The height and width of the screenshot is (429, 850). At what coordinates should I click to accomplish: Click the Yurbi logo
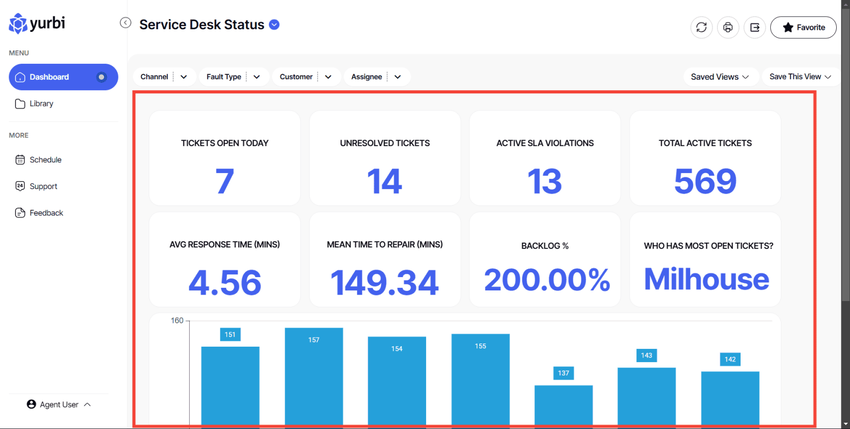pos(37,23)
